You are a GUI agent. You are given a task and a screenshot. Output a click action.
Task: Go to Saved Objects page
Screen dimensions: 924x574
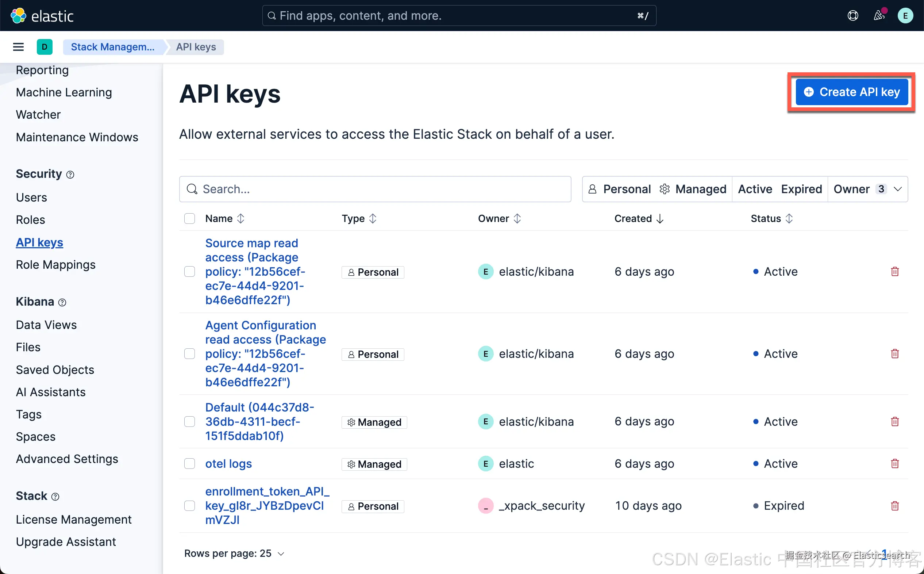click(x=55, y=370)
